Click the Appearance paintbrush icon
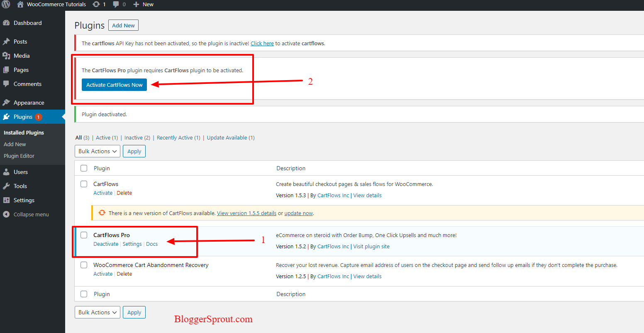This screenshot has height=333, width=644. tap(6, 103)
